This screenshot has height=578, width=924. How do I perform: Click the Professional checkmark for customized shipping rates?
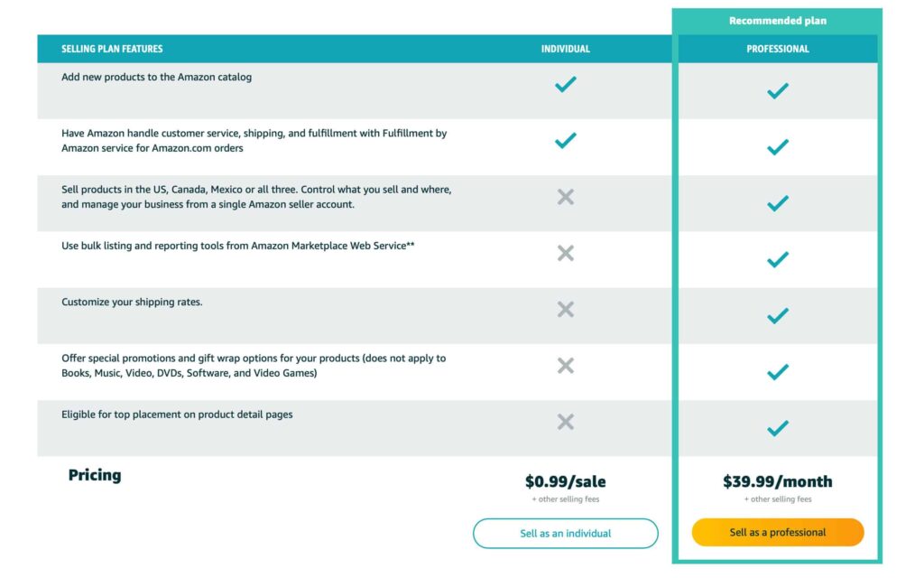click(x=777, y=315)
